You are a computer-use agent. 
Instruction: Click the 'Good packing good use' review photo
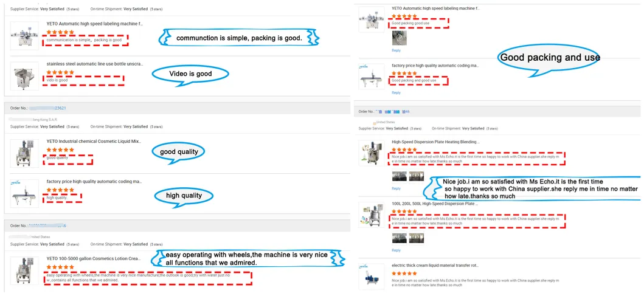(398, 38)
